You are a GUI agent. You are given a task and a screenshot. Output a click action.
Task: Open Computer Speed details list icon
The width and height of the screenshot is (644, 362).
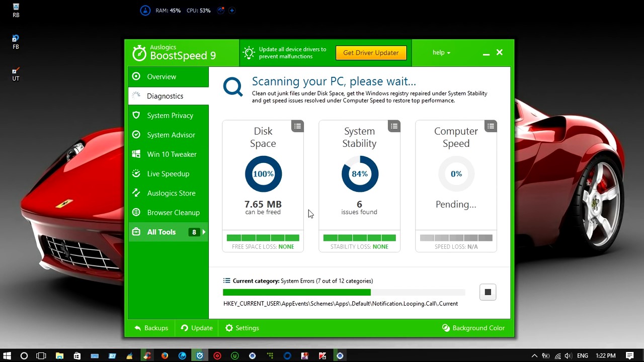tap(491, 126)
